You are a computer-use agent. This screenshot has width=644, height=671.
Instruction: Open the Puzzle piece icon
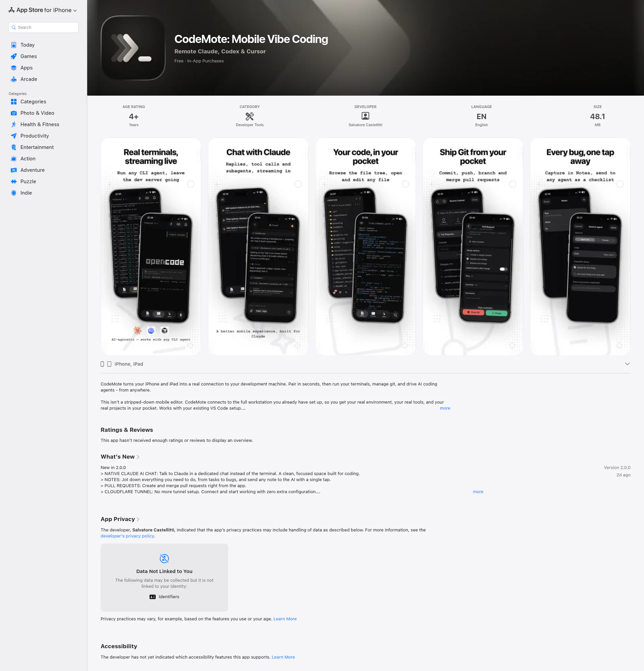pyautogui.click(x=14, y=182)
